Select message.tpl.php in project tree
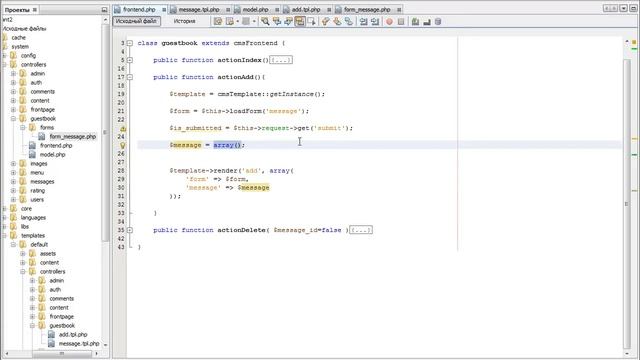This screenshot has width=640, height=360. tap(78, 344)
